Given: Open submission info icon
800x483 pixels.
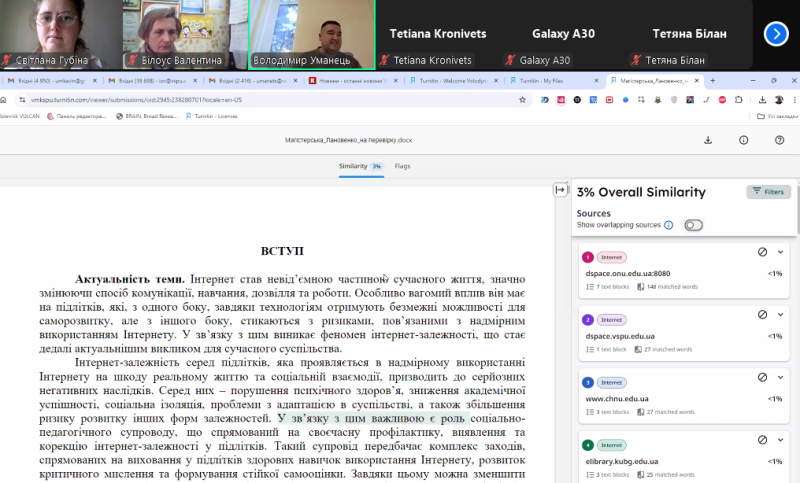Looking at the screenshot, I should [743, 140].
